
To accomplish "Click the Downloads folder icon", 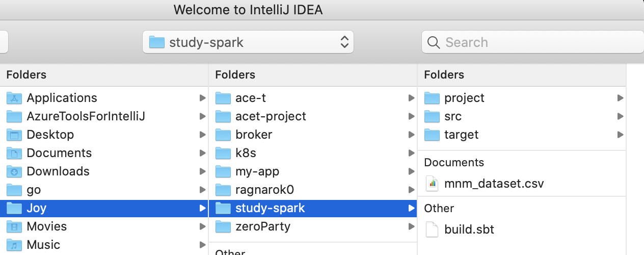I will (x=14, y=171).
